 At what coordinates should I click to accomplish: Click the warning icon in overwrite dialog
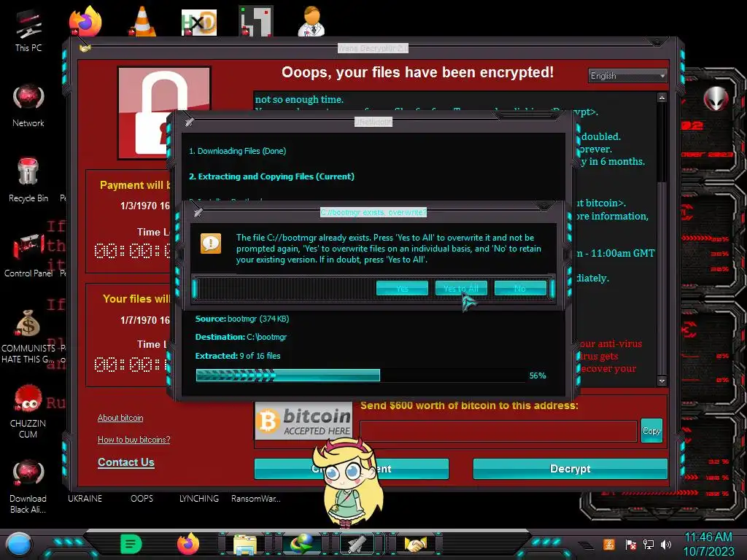click(211, 244)
